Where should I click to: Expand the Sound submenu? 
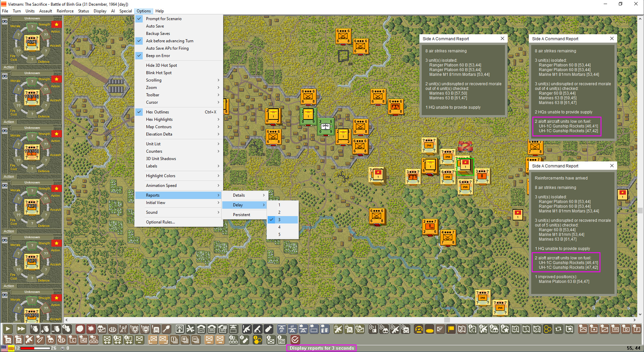click(179, 212)
